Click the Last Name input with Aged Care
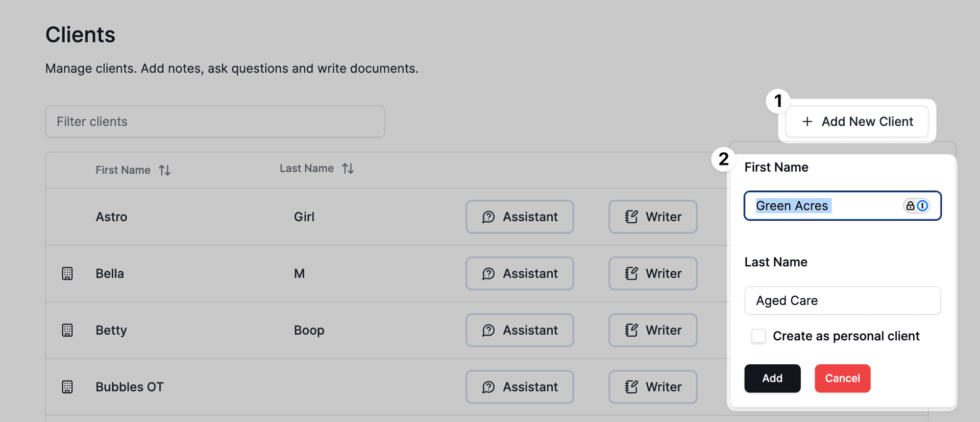The width and height of the screenshot is (980, 422). (x=842, y=300)
